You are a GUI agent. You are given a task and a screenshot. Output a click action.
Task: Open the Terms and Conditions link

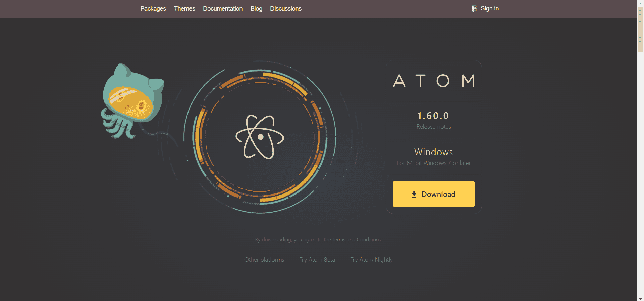tap(357, 240)
